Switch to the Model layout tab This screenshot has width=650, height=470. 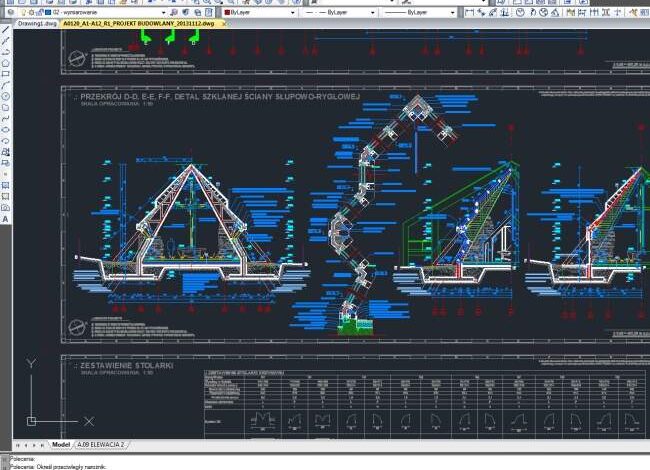[x=60, y=444]
